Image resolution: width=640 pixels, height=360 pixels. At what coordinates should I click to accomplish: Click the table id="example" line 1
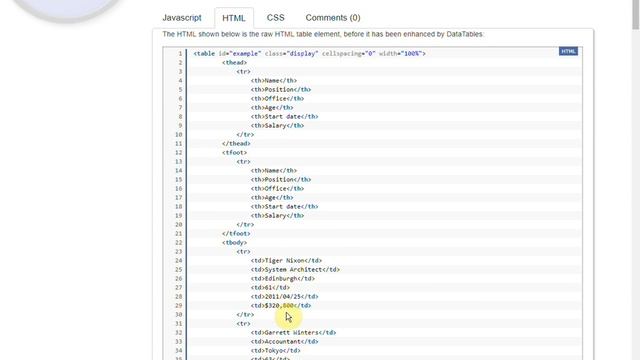click(309, 53)
